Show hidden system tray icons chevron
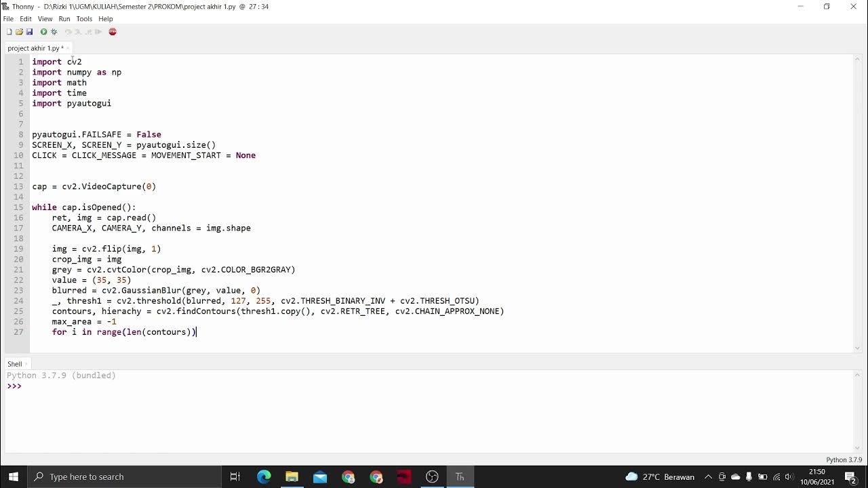This screenshot has height=488, width=868. (x=708, y=476)
